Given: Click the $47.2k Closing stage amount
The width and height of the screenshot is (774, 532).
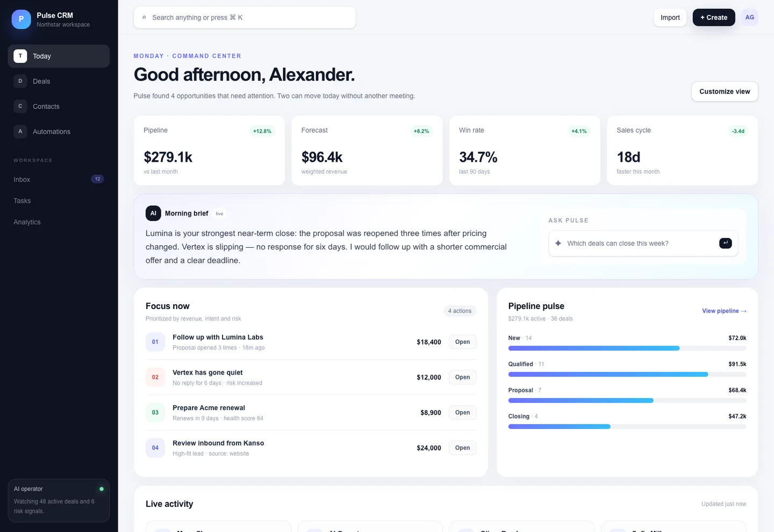Looking at the screenshot, I should pyautogui.click(x=737, y=416).
